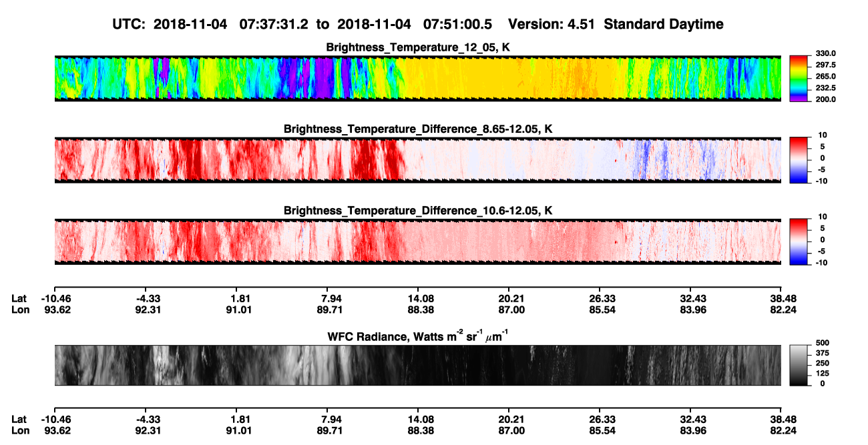The height and width of the screenshot is (445, 868).
Task: Click the Brightness Temperature 12_05 image strip
Action: 418,78
